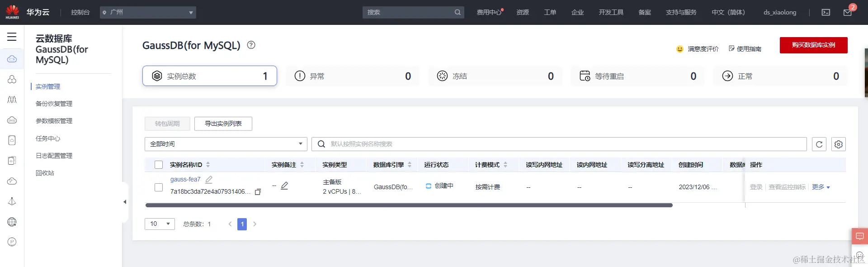
Task: Open 备份恢复管理 in the sidebar
Action: click(54, 104)
